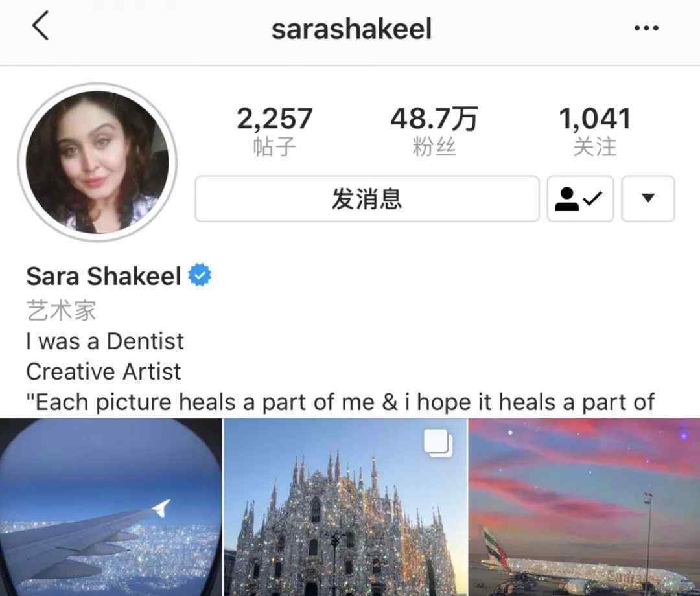
Task: Click the 'Creative Artist' bio line
Action: tap(104, 372)
